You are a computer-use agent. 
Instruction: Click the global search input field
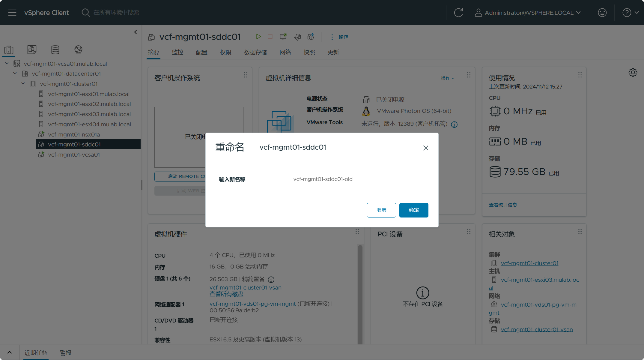point(116,13)
